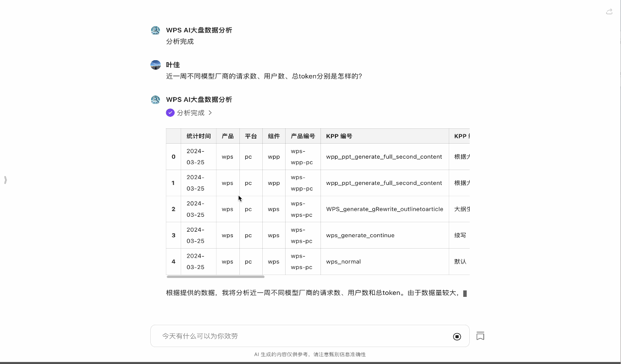Screen dimensions: 621x364
Task: Click the table's horizontal scrollbar
Action: (215, 276)
